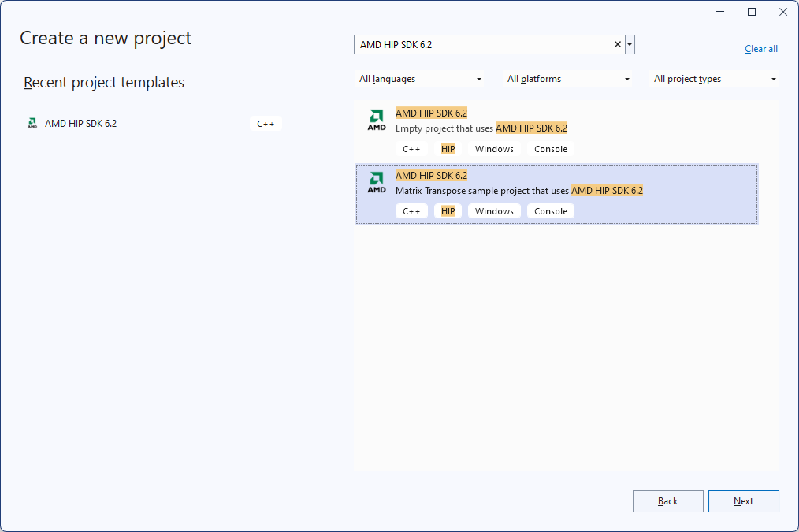This screenshot has height=532, width=799.
Task: Click the Console tag on Matrix Transpose template
Action: pyautogui.click(x=550, y=211)
